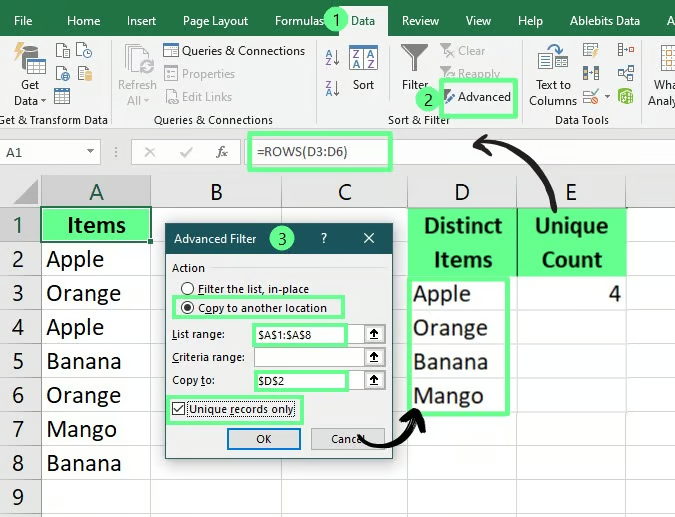The image size is (675, 517).
Task: Click List range collapse-dialog arrow button
Action: [374, 335]
